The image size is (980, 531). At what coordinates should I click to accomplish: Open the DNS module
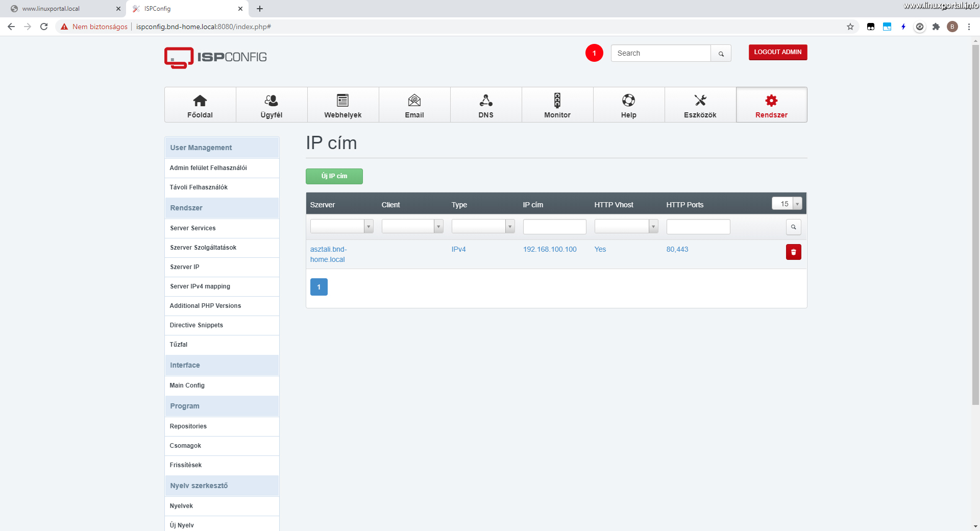[x=486, y=105]
